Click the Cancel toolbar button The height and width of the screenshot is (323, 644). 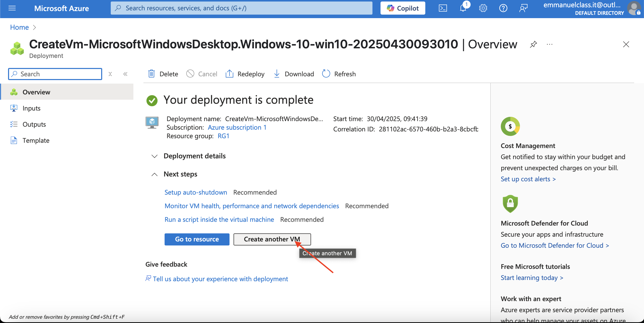pyautogui.click(x=202, y=74)
